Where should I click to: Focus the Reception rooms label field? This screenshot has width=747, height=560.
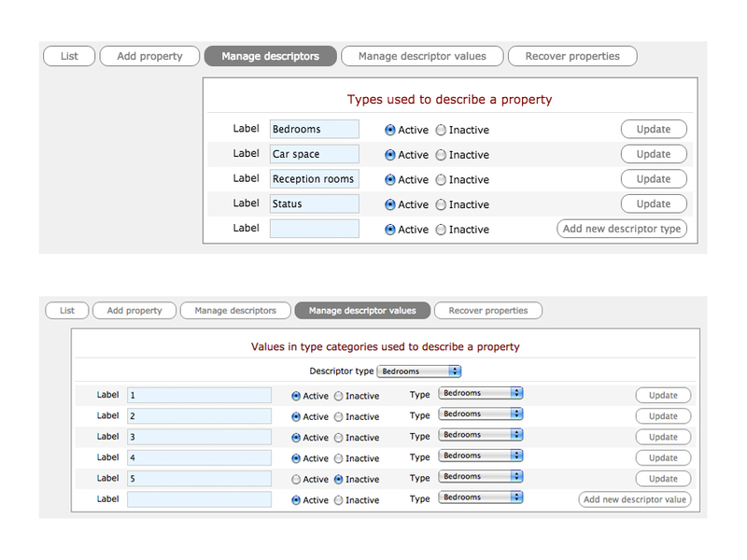point(314,179)
